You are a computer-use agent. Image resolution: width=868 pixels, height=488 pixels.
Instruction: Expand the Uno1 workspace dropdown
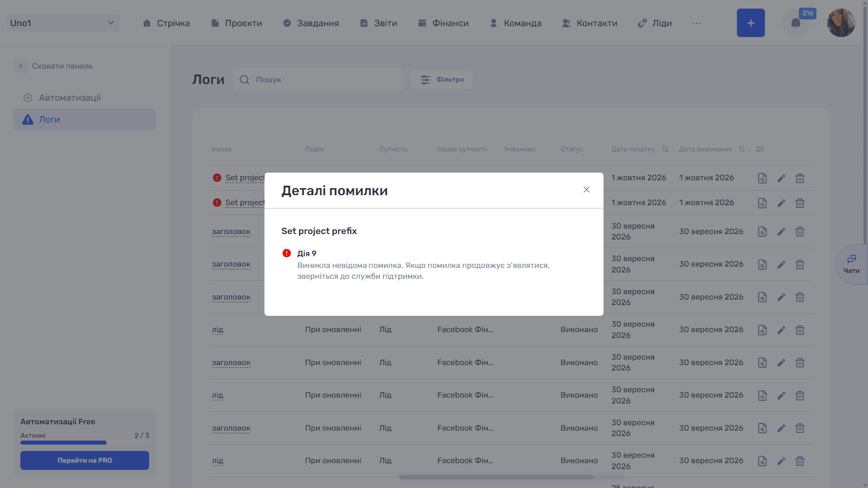[x=63, y=23]
